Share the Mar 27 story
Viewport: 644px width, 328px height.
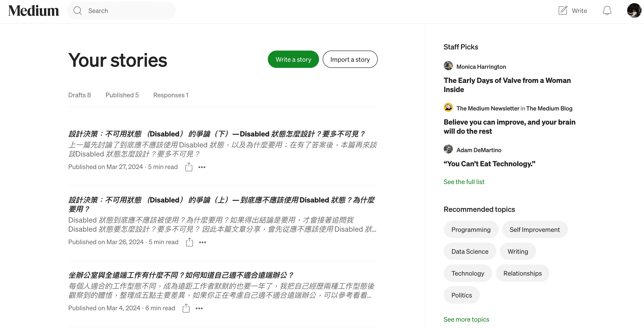tap(189, 167)
